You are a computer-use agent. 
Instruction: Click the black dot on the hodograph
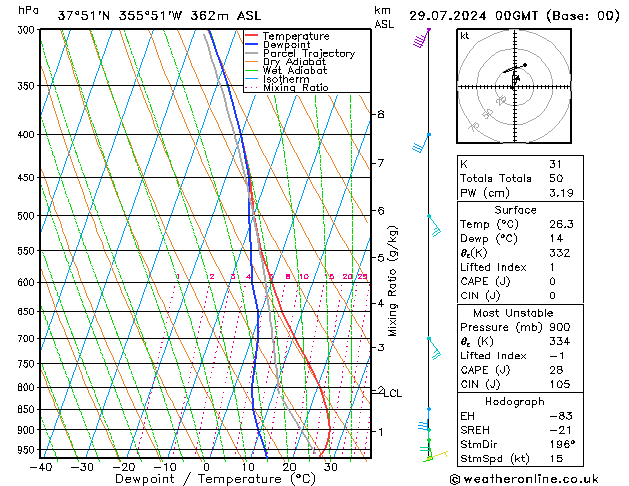coord(525,65)
